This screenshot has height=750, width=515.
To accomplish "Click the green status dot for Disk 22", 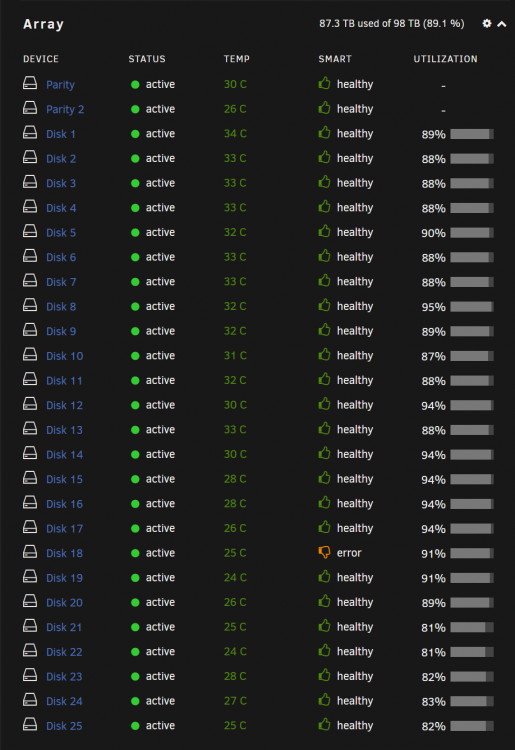I will [x=135, y=652].
